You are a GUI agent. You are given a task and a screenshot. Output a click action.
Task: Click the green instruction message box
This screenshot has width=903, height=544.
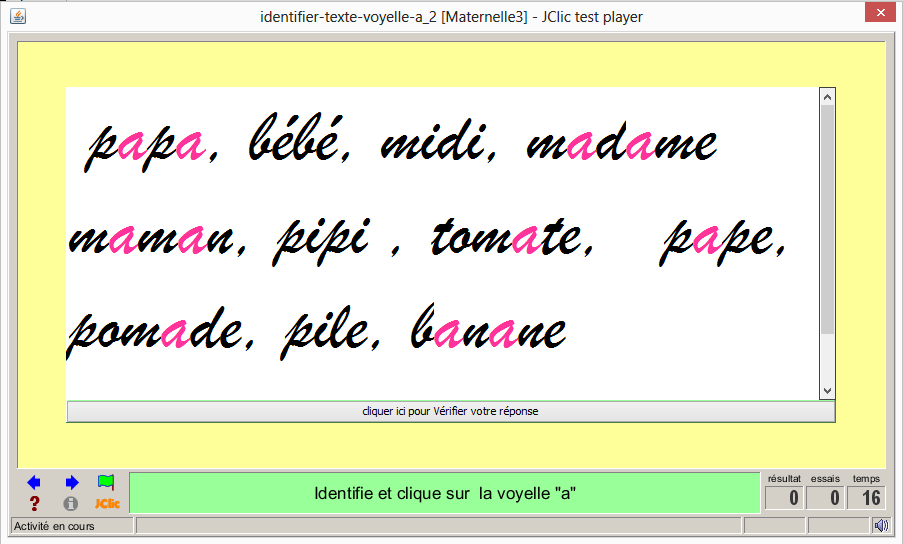tap(445, 494)
